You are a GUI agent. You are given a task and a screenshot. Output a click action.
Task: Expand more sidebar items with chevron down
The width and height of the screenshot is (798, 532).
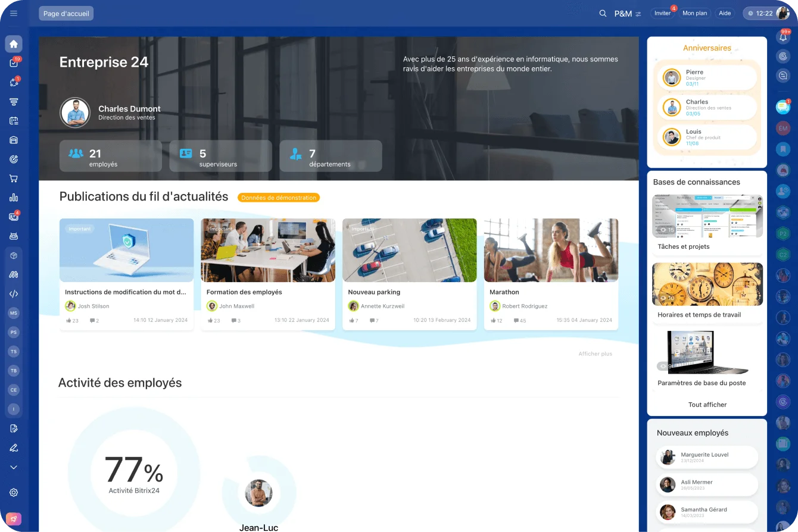click(14, 468)
